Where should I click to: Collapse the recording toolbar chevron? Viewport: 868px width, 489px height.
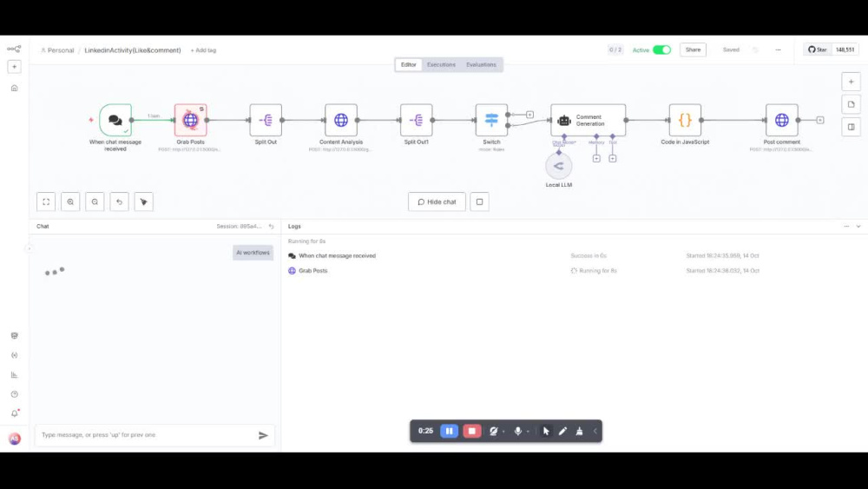click(595, 431)
